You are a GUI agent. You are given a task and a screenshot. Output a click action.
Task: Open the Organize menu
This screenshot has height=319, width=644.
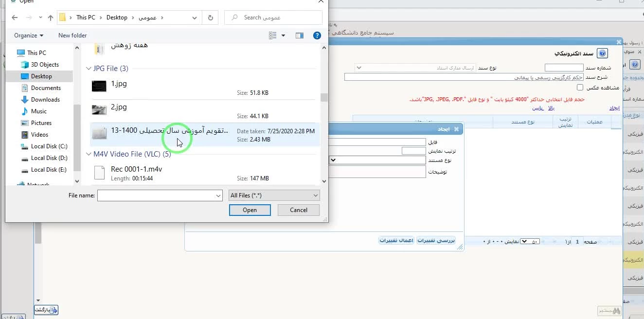tap(29, 35)
